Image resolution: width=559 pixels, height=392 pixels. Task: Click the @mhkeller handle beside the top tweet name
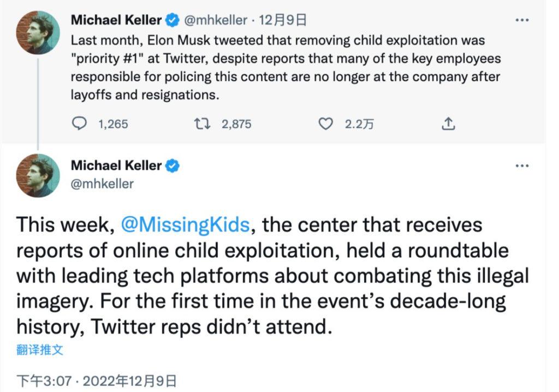[215, 21]
